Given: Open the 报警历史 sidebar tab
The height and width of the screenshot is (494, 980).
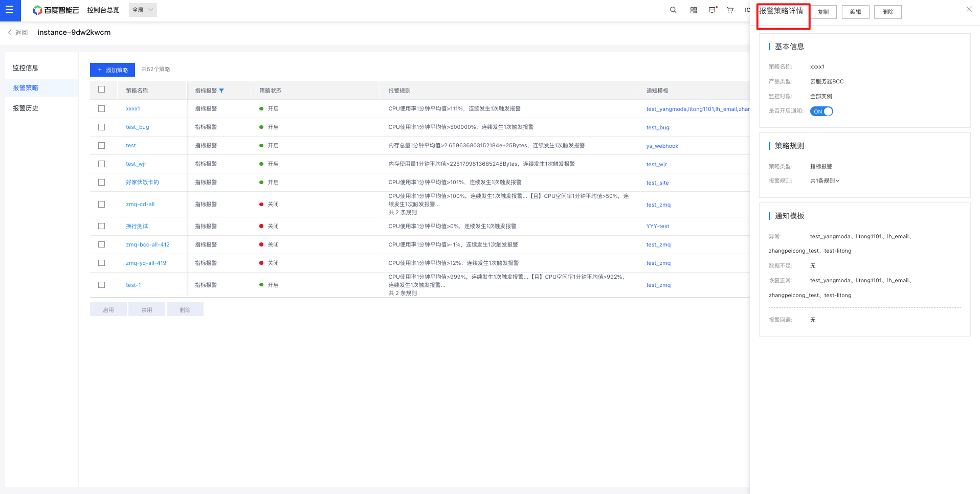Looking at the screenshot, I should [x=26, y=108].
